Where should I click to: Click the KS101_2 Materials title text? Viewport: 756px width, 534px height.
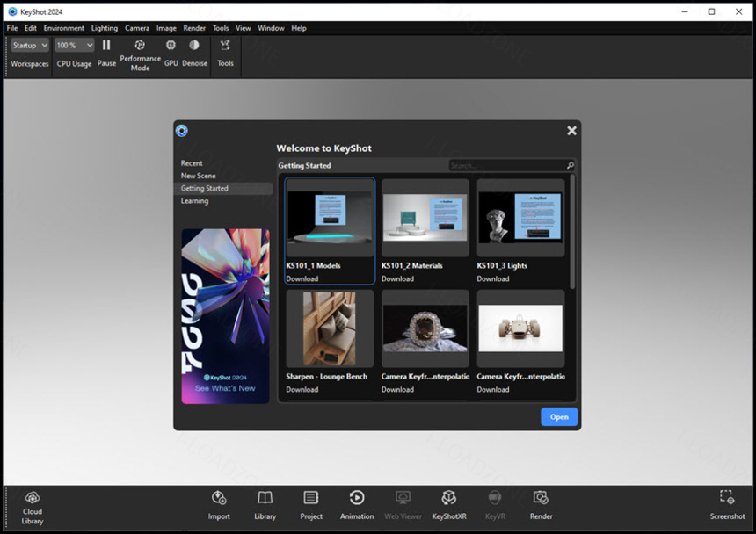[x=411, y=266]
